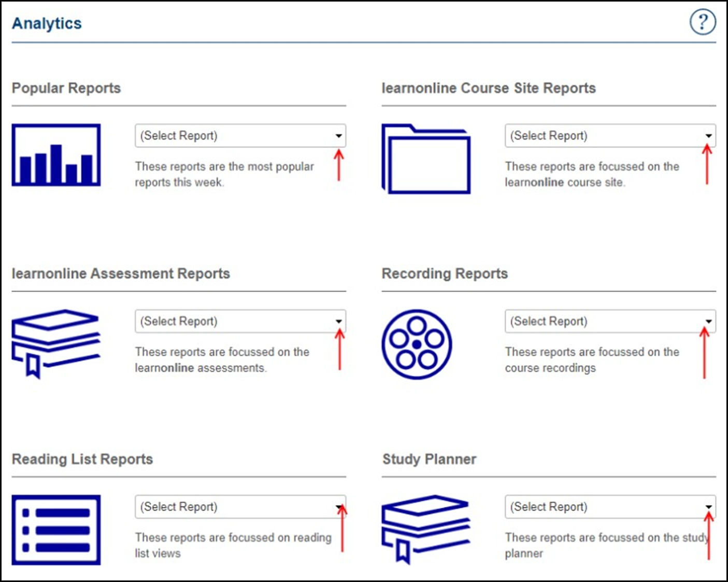This screenshot has width=728, height=582.
Task: Expand the Recording Reports select dropdown
Action: pyautogui.click(x=610, y=322)
